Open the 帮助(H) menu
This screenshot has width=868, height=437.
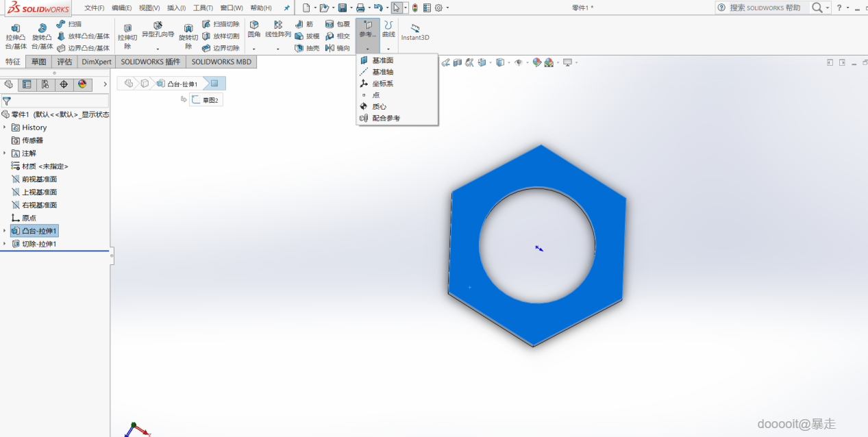[x=261, y=8]
